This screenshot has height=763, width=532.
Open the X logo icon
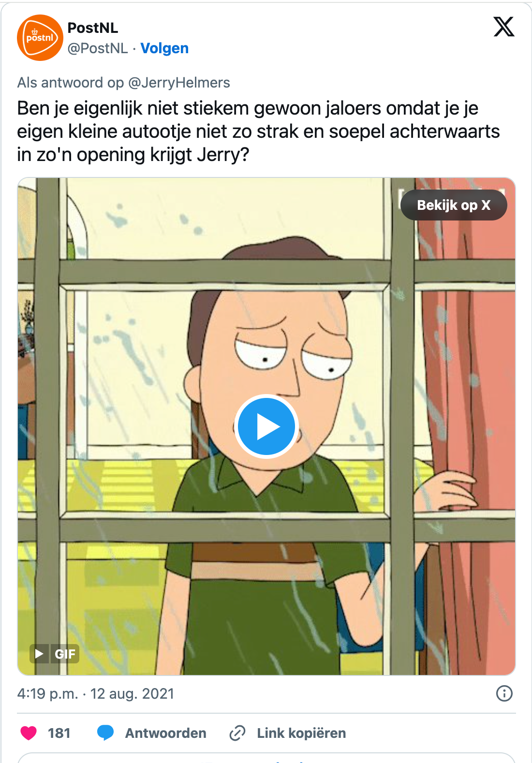[x=503, y=27]
